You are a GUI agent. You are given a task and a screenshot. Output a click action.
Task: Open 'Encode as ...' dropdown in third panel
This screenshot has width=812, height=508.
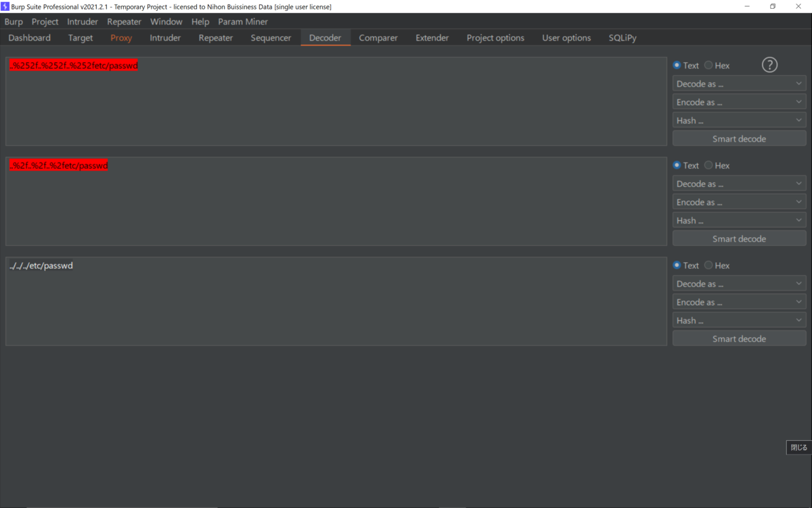[x=739, y=302]
